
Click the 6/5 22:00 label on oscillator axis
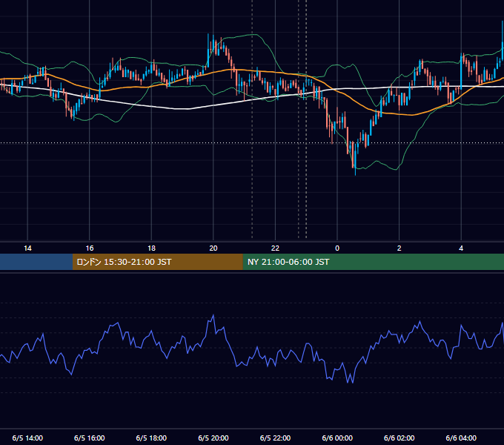click(x=275, y=438)
